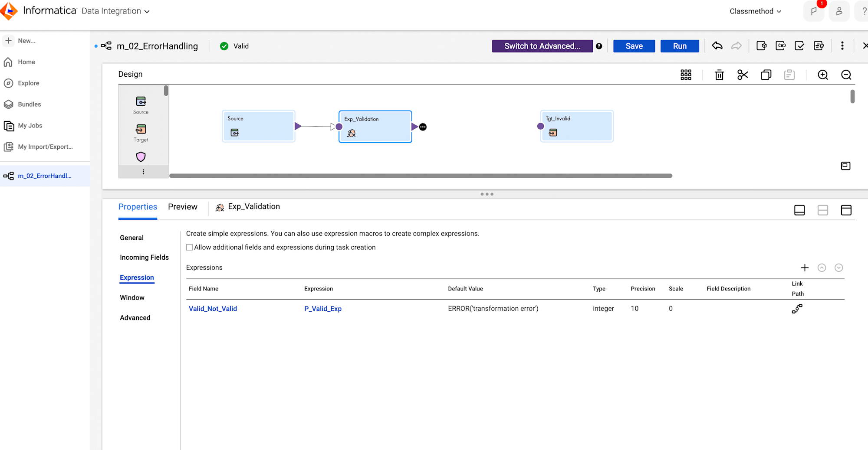The width and height of the screenshot is (868, 450).
Task: Click link path icon for Valid_Not_Valid
Action: [797, 309]
